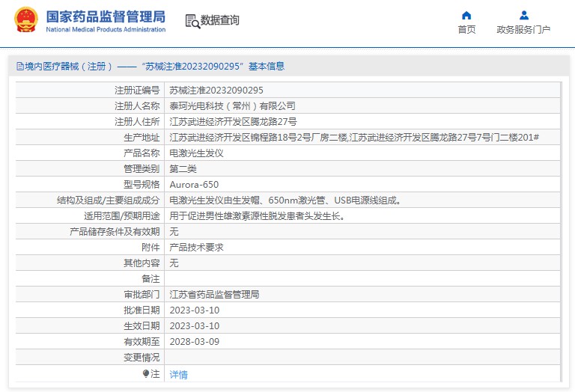
Task: Go to 数据查询 section
Action: pos(219,21)
